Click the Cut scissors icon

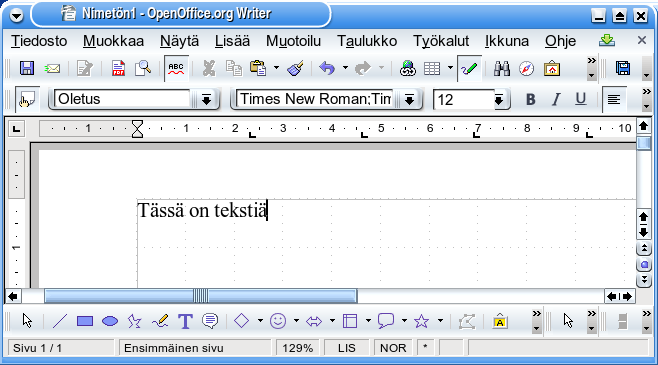click(x=209, y=68)
